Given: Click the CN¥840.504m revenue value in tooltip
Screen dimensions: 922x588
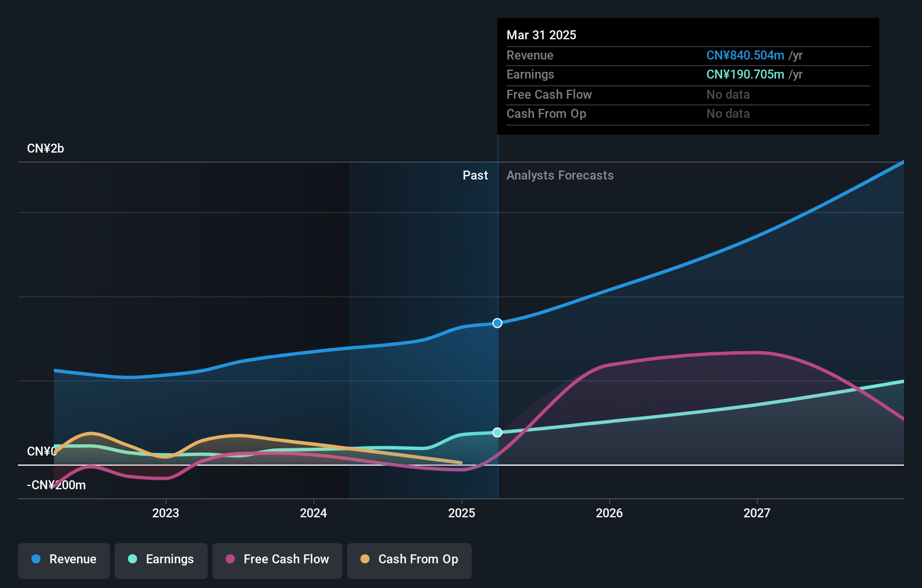Looking at the screenshot, I should coord(745,56).
